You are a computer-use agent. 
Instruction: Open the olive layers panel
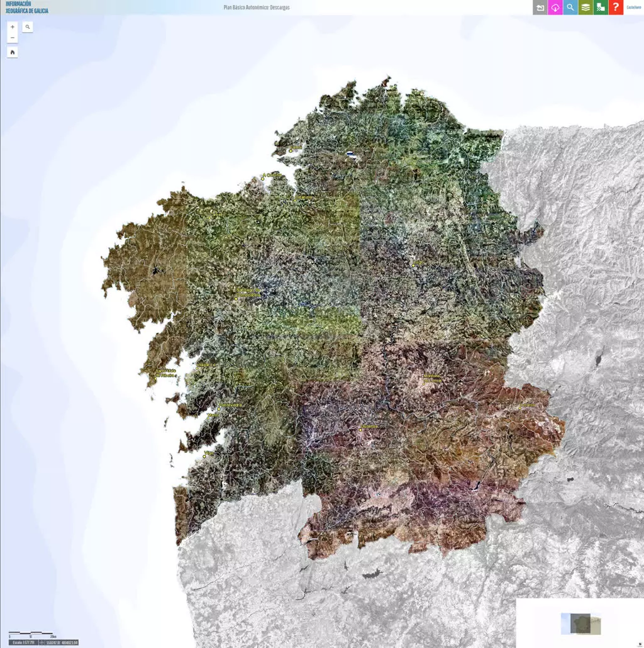pyautogui.click(x=586, y=8)
